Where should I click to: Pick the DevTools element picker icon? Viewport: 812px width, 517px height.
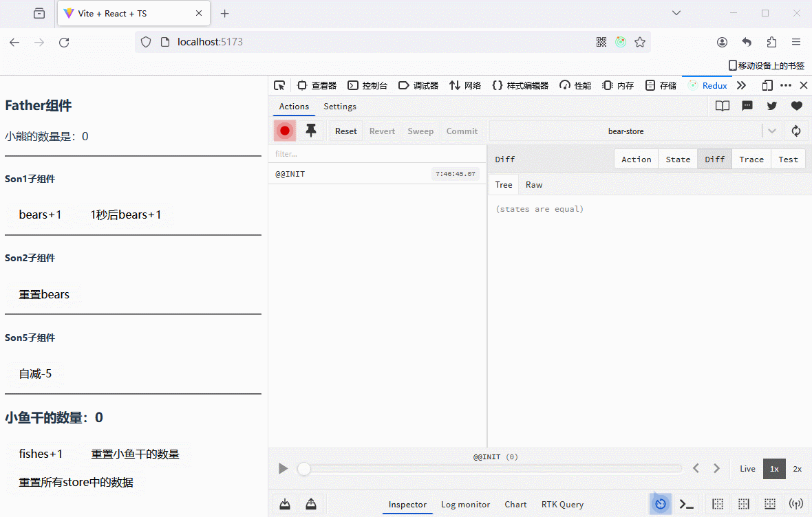(x=279, y=85)
